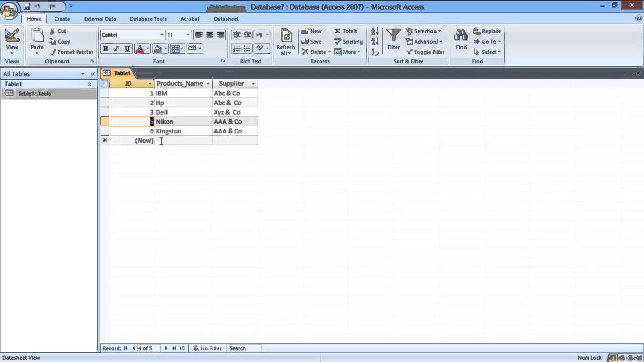Sort ascending A to Z
Image resolution: width=644 pixels, height=362 pixels.
tap(375, 31)
